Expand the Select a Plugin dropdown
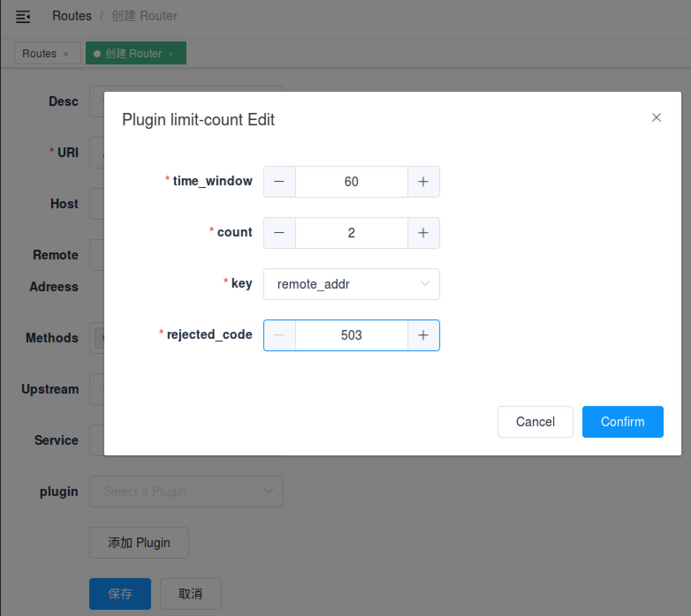 pyautogui.click(x=186, y=492)
